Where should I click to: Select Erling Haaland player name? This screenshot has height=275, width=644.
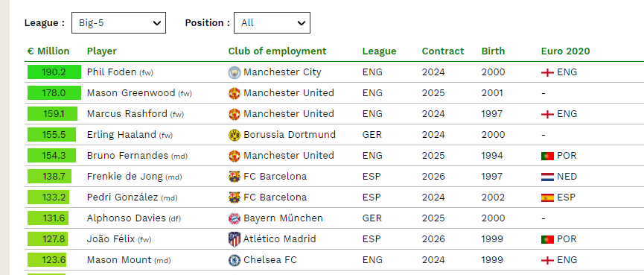121,134
